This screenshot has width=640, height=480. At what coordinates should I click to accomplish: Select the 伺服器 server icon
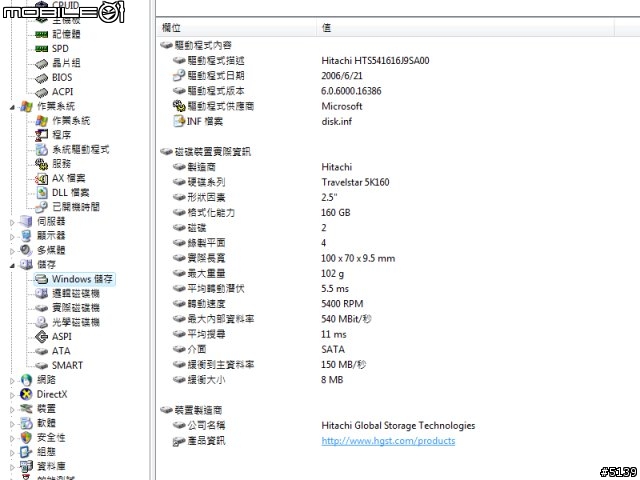(x=26, y=222)
